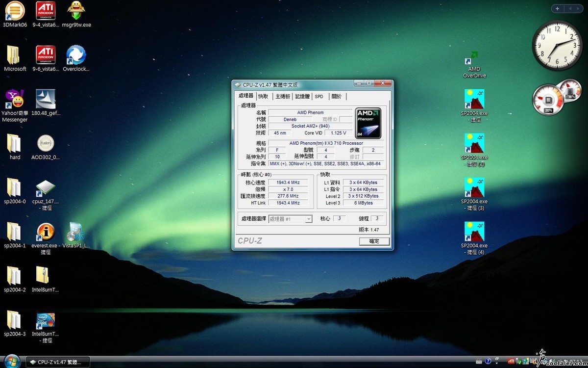Viewport: 588px width, 368px height.
Task: Click the ATI tray icon in taskbar
Action: [511, 362]
